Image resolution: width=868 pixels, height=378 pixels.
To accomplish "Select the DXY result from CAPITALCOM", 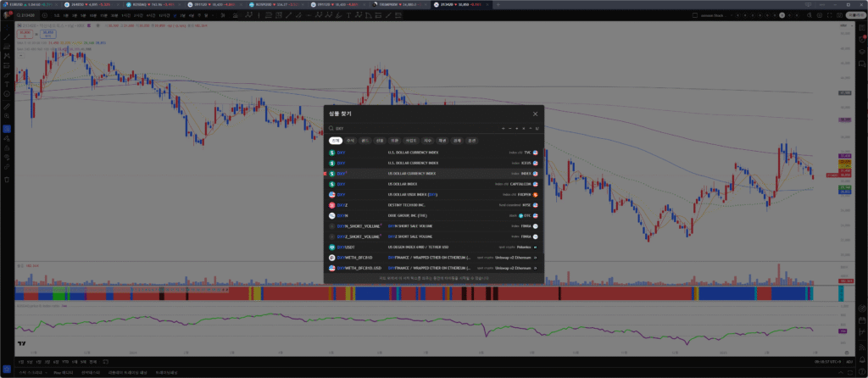I will pyautogui.click(x=433, y=184).
